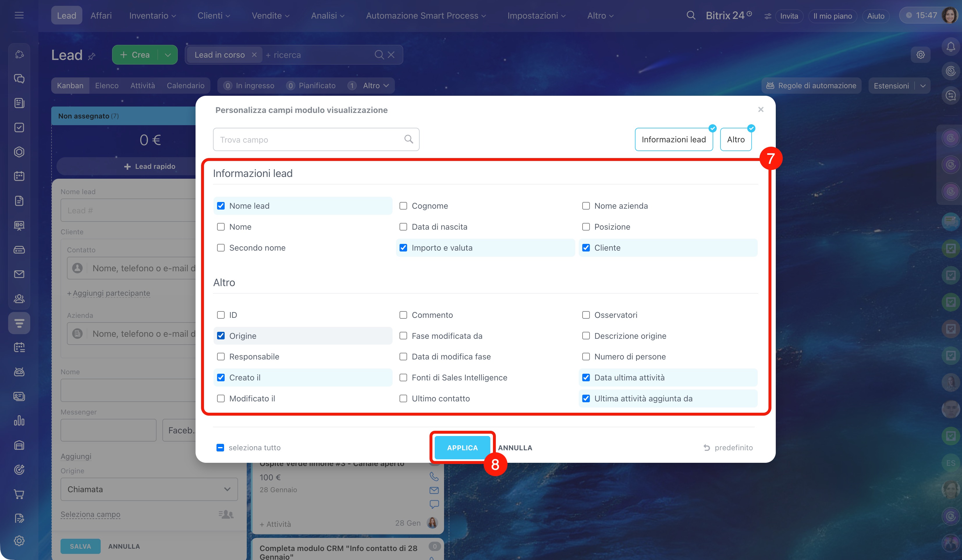Expand the Origine Chiamata dropdown
The image size is (962, 560).
click(x=149, y=489)
